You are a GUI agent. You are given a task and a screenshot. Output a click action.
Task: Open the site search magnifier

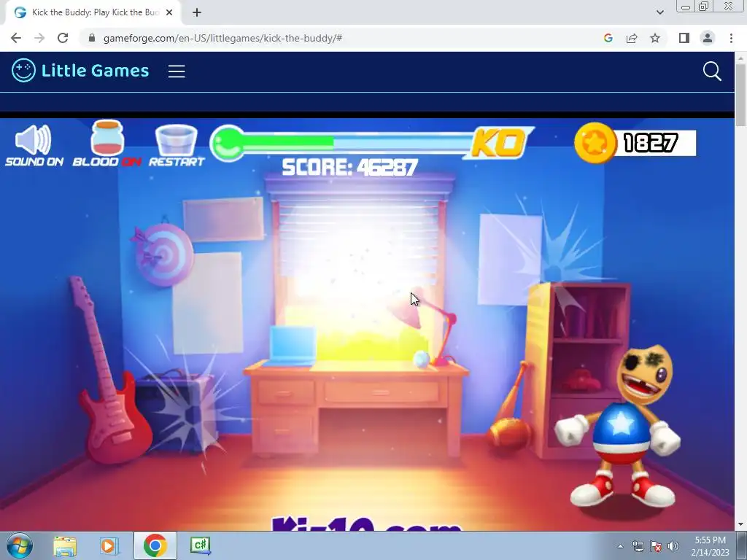point(712,71)
